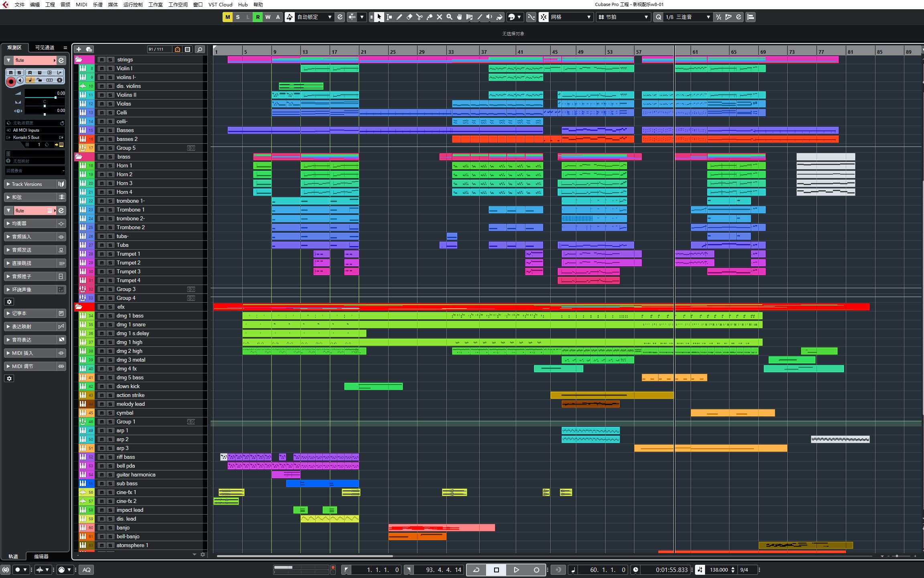Screen dimensions: 924x578
Task: Switch to the 编辑器 tab
Action: (x=41, y=556)
